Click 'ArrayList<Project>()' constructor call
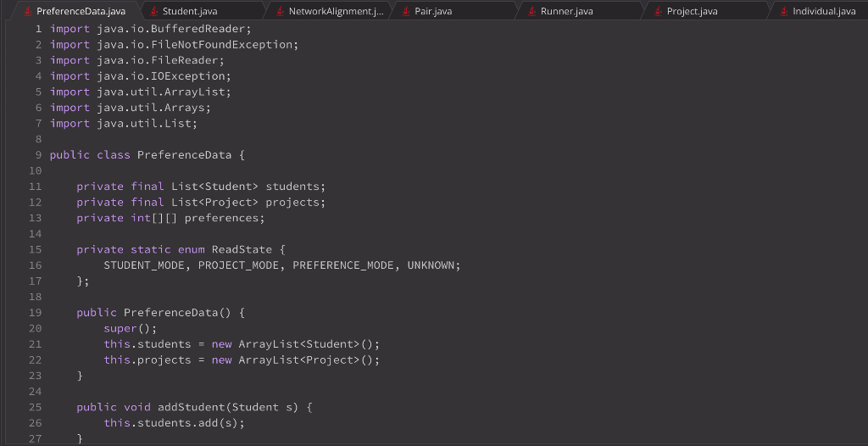This screenshot has height=446, width=868. click(306, 360)
